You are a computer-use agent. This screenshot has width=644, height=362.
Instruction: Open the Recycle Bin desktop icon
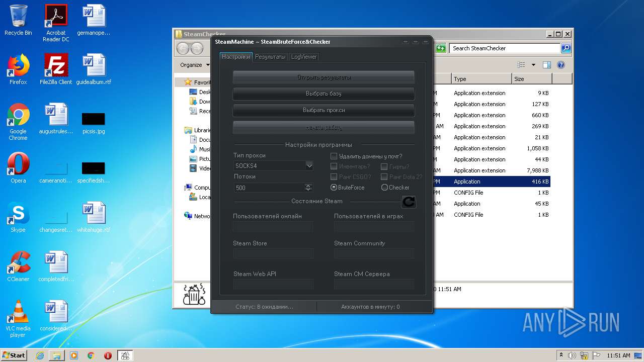18,20
